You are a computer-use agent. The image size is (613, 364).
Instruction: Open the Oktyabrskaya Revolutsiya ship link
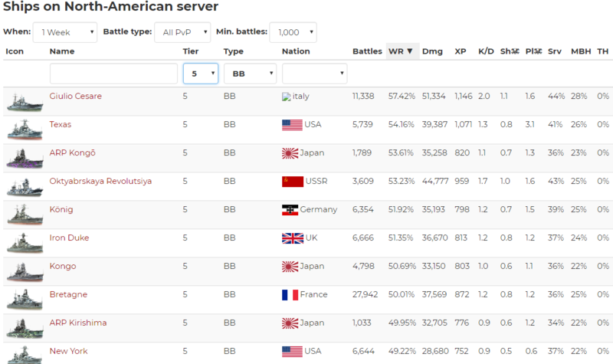pos(100,182)
